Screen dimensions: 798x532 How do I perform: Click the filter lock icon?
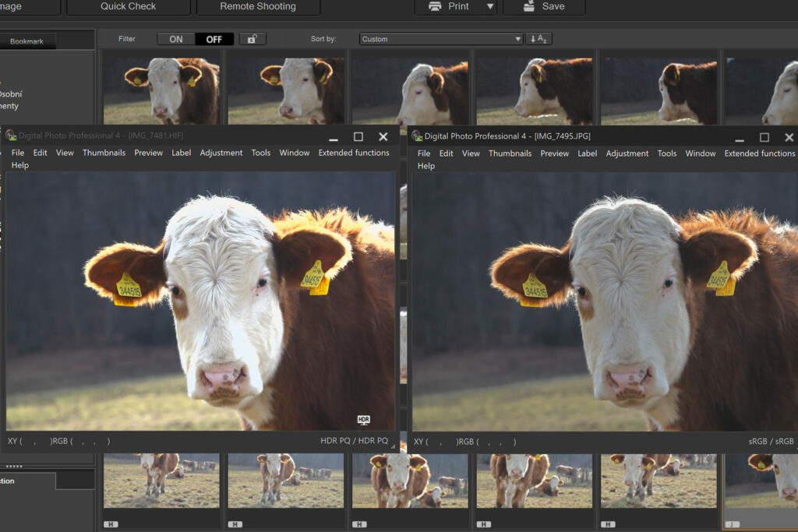pos(252,39)
